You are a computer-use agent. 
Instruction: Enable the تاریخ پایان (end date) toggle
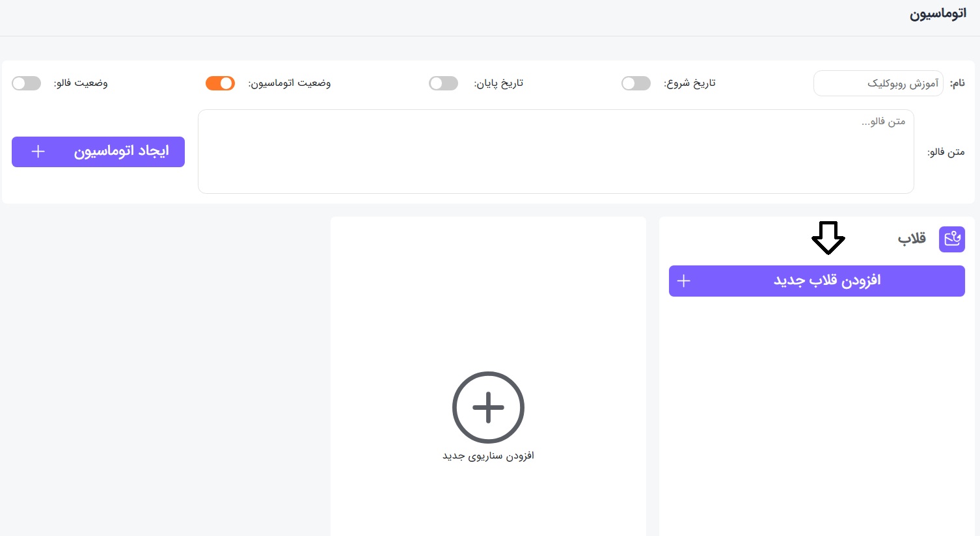tap(443, 83)
